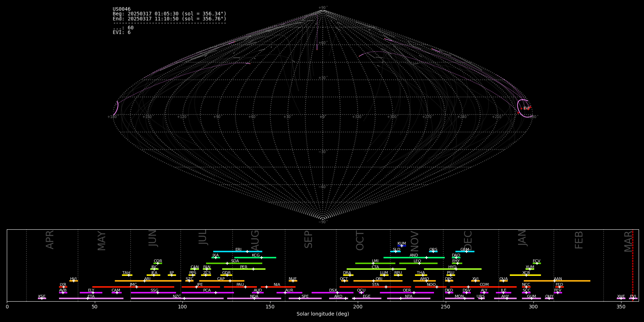Click the Solar longitude (deg) axis title

(x=323, y=314)
